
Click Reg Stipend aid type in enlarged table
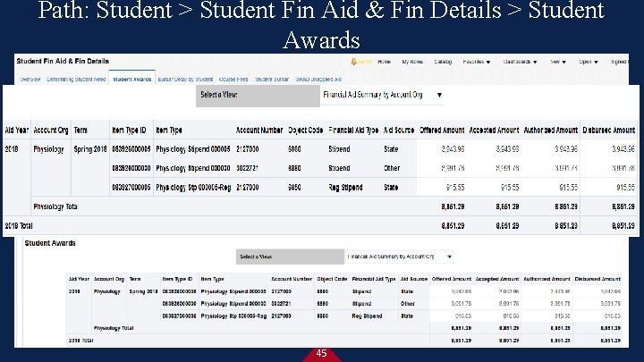[345, 188]
